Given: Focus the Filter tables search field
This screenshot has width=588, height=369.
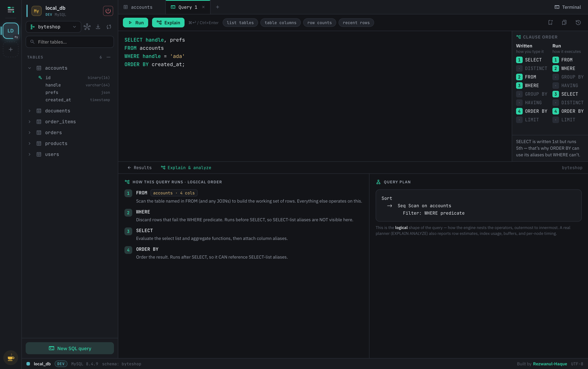Looking at the screenshot, I should point(70,42).
